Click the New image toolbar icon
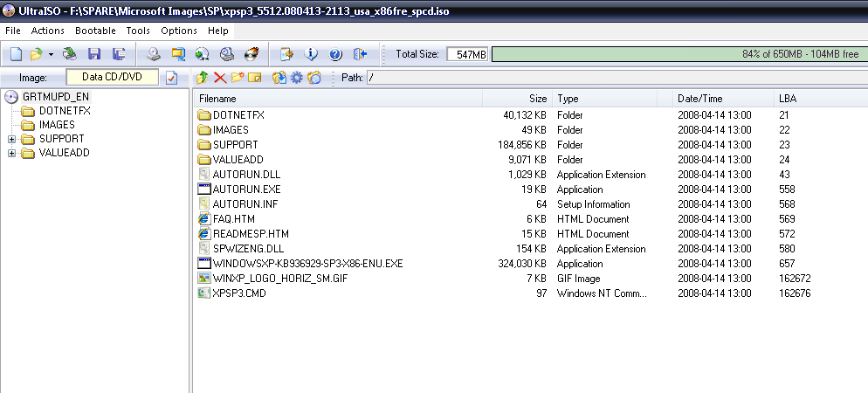The width and height of the screenshot is (868, 393). pos(16,54)
